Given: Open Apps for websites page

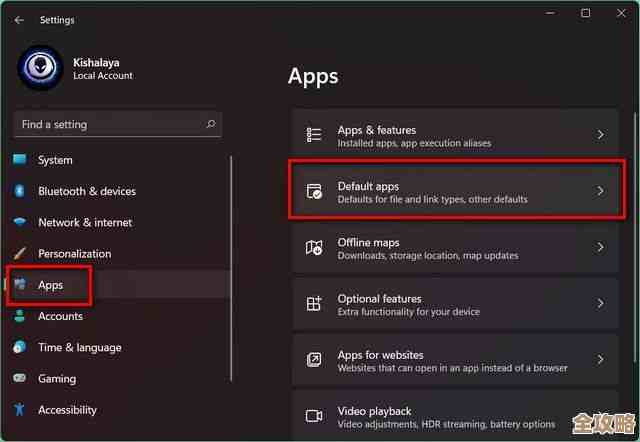Looking at the screenshot, I should point(455,360).
